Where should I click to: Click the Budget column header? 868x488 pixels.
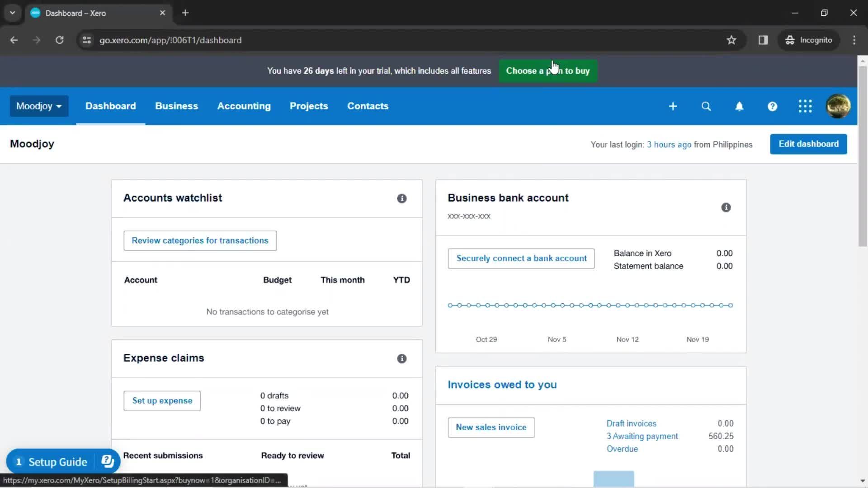coord(277,280)
